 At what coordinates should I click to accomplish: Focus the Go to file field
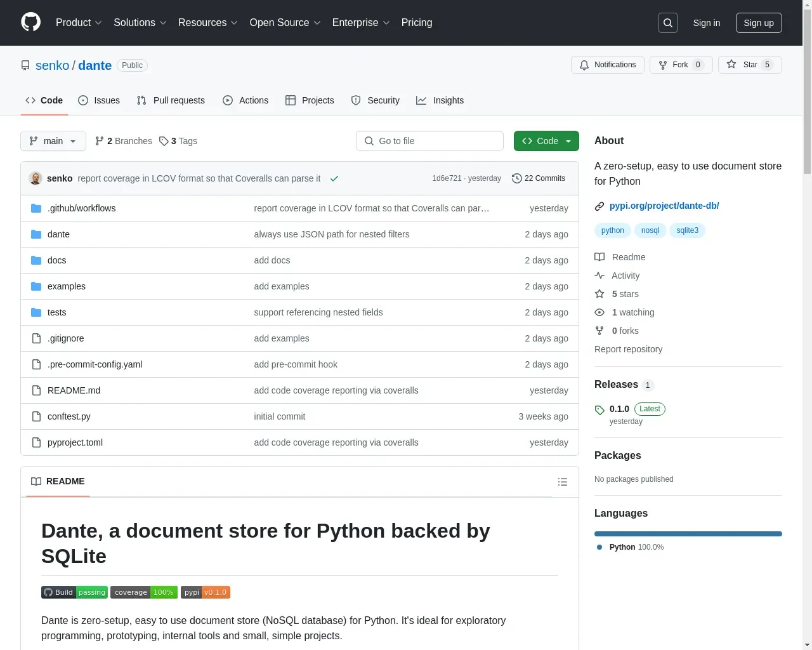pyautogui.click(x=429, y=141)
